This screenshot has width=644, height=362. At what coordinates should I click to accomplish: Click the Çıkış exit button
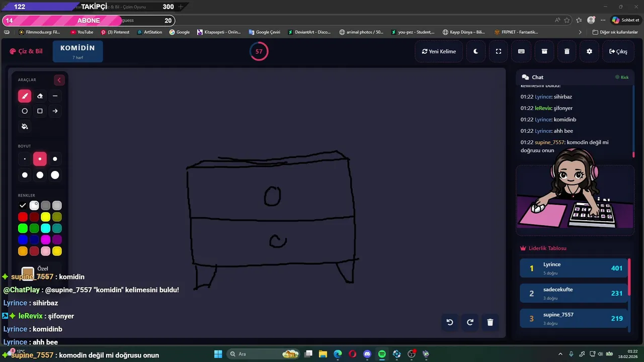pos(618,51)
